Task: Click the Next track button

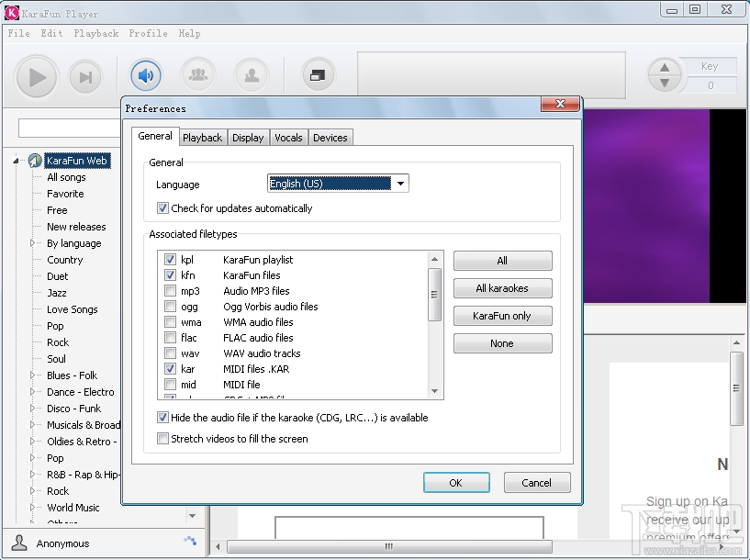Action: pyautogui.click(x=85, y=77)
